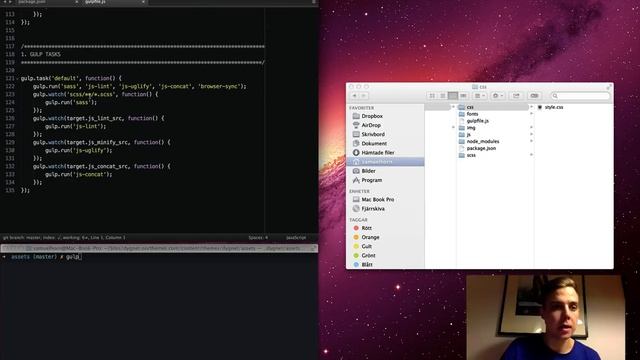
Task: Switch to package.json editor tab
Action: [46, 2]
